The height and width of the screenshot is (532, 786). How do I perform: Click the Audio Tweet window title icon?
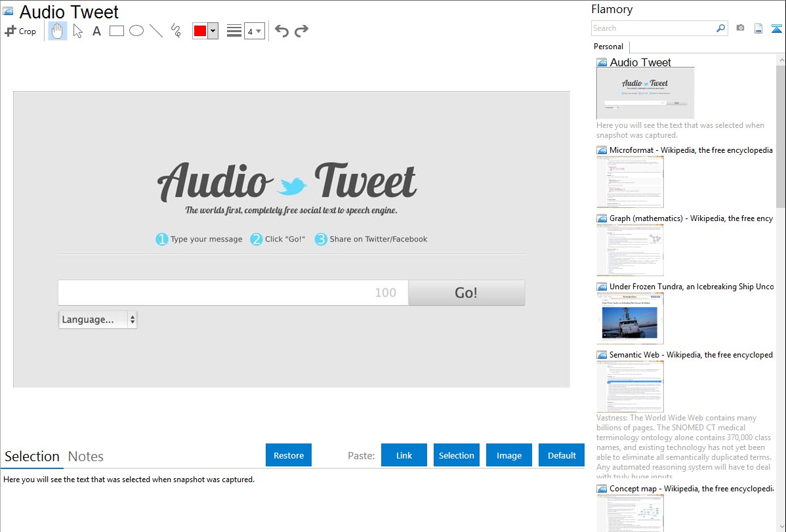pyautogui.click(x=8, y=11)
